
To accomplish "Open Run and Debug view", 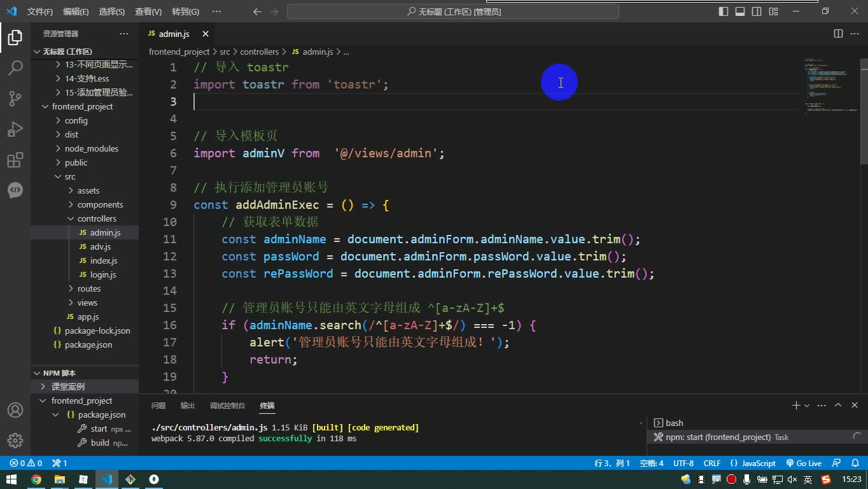I will tap(15, 129).
